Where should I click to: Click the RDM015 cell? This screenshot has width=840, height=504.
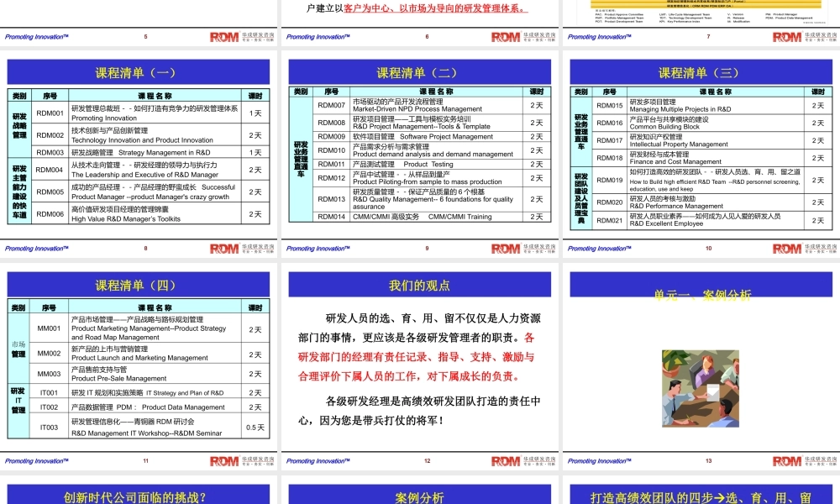610,106
